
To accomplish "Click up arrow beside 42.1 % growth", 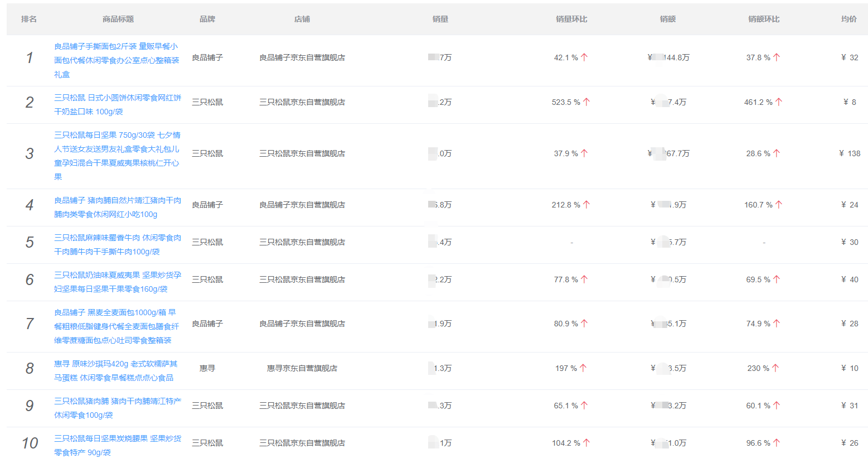I will pyautogui.click(x=584, y=57).
